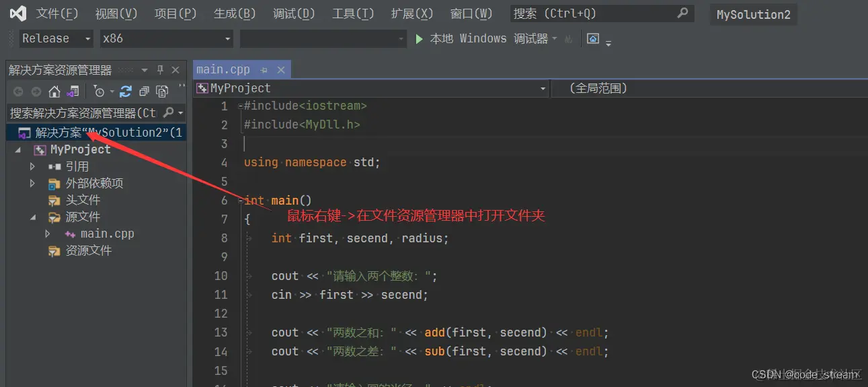Expand the main.cpp tree node

pos(48,234)
